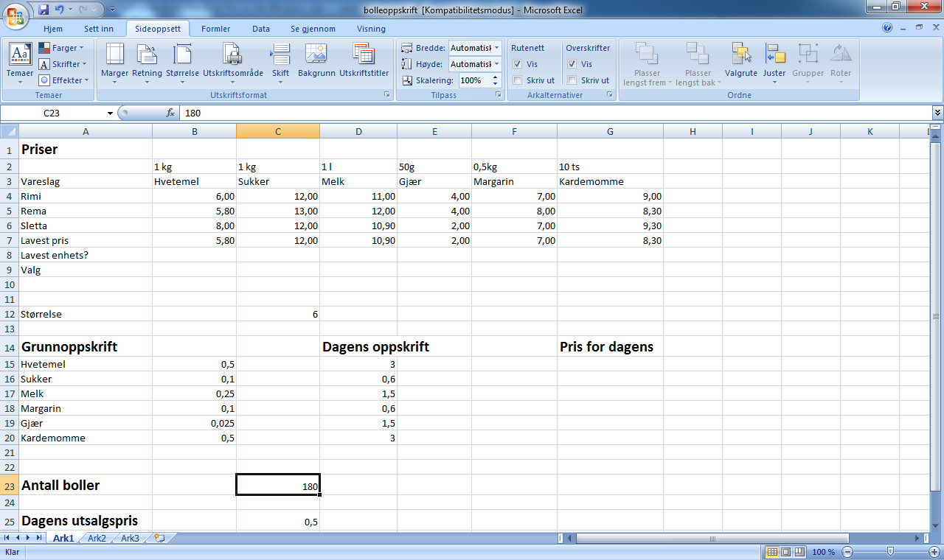944x560 pixels.
Task: Select cell Pris for dagens
Action: (610, 346)
